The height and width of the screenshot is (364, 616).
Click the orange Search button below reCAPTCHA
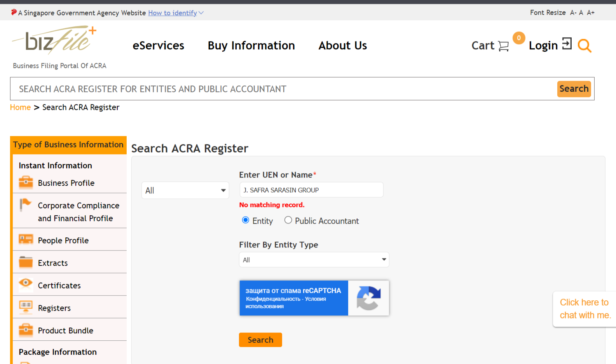pyautogui.click(x=260, y=340)
